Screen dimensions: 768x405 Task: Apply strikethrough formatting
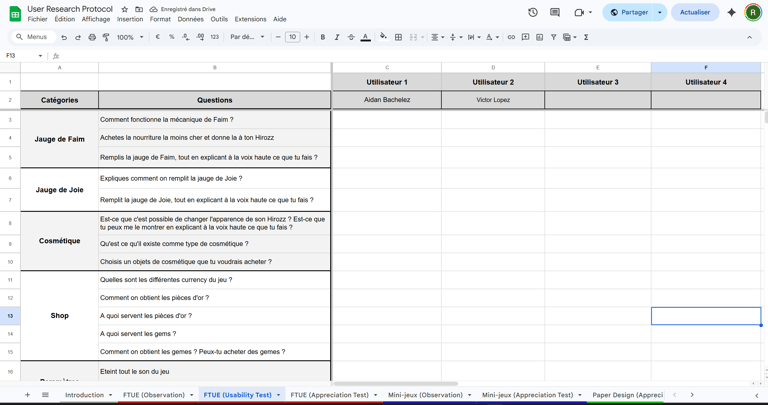click(351, 37)
